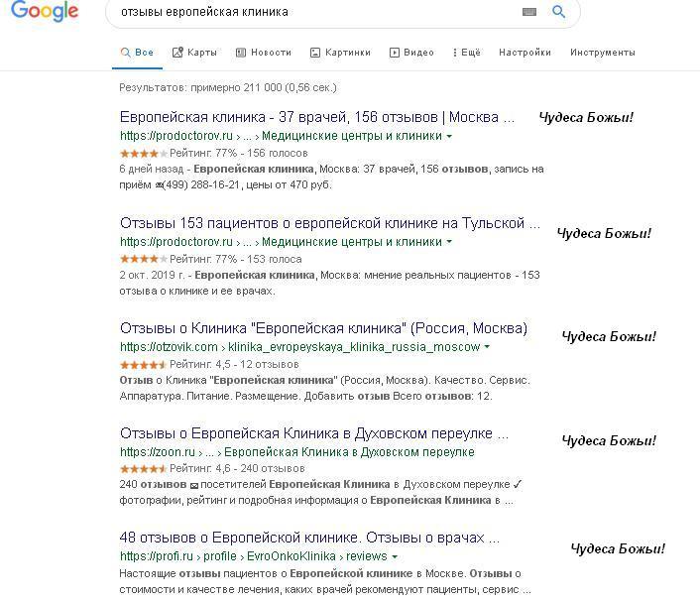
Task: Click the Google logo
Action: coord(47,12)
